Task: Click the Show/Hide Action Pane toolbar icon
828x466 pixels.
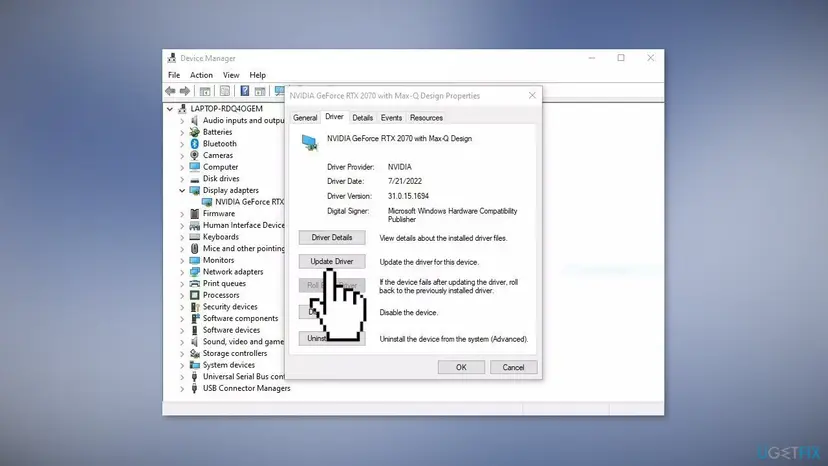Action: click(x=260, y=91)
